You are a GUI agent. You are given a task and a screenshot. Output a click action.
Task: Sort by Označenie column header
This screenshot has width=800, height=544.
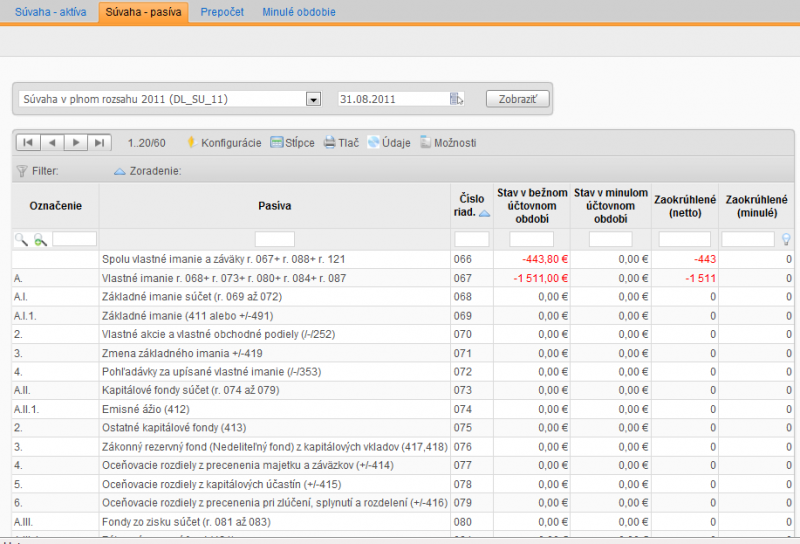(56, 206)
